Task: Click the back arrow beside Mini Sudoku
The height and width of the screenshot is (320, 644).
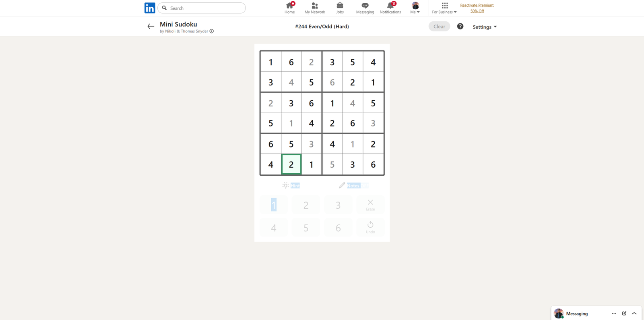Action: pyautogui.click(x=151, y=27)
